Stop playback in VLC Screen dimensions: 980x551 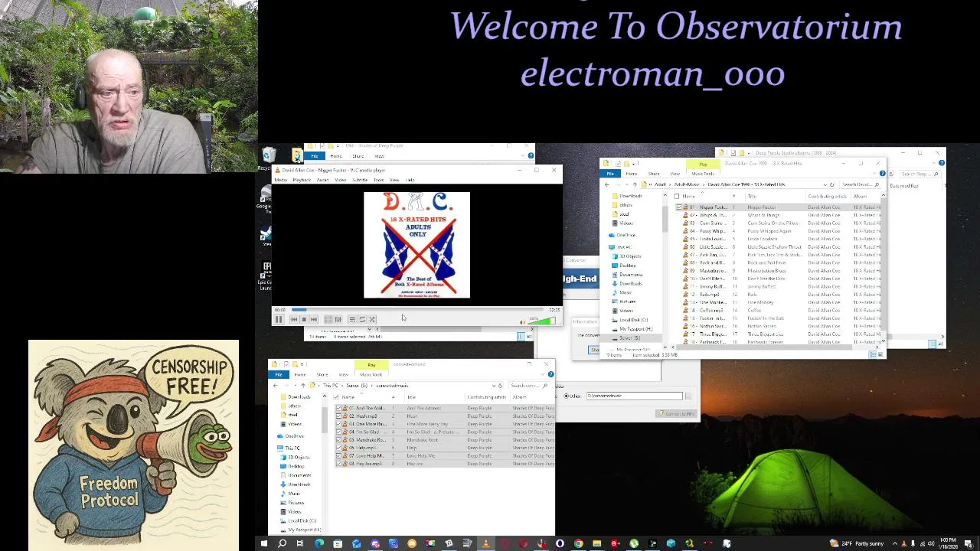(304, 319)
